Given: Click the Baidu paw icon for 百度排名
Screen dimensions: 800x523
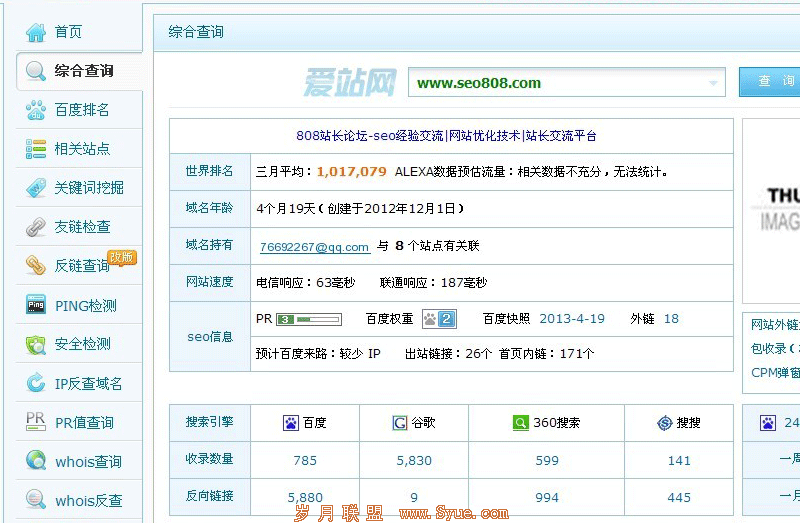Looking at the screenshot, I should click(x=36, y=110).
